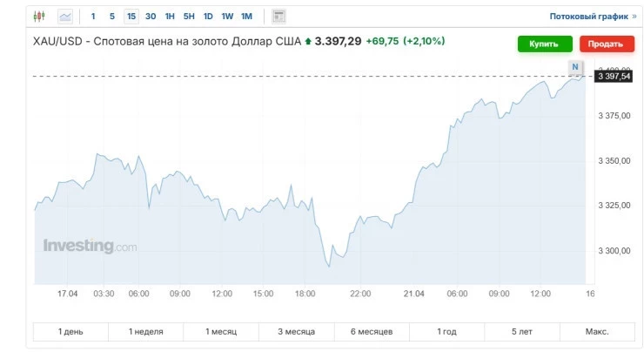Switch to candlestick chart type icon
The image size is (644, 352).
click(x=39, y=17)
